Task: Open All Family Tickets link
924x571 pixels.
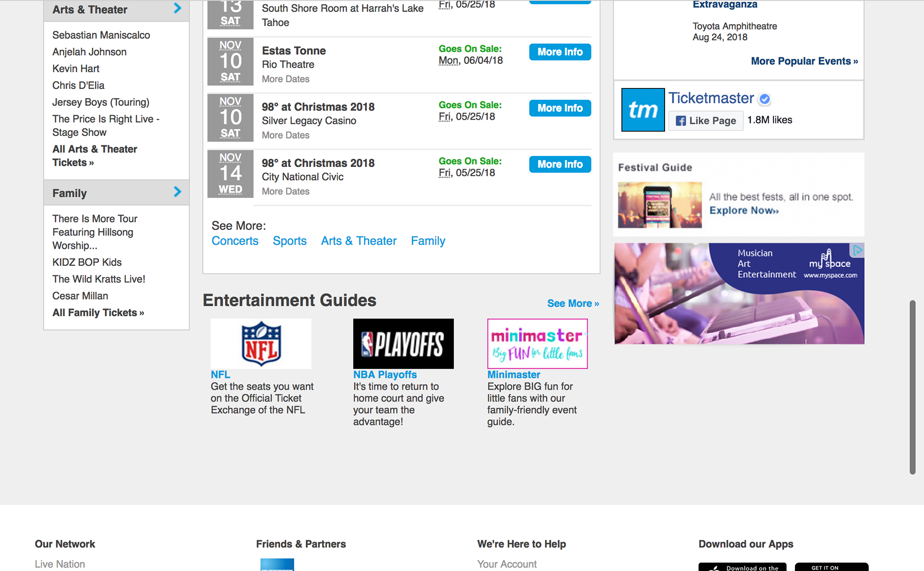Action: click(98, 313)
